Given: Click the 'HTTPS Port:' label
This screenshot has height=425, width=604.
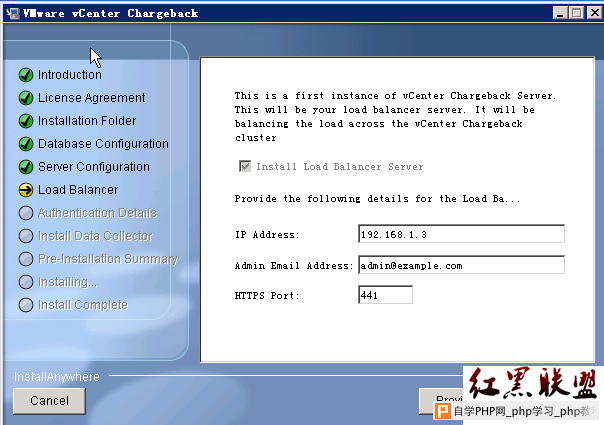Looking at the screenshot, I should point(267,296).
